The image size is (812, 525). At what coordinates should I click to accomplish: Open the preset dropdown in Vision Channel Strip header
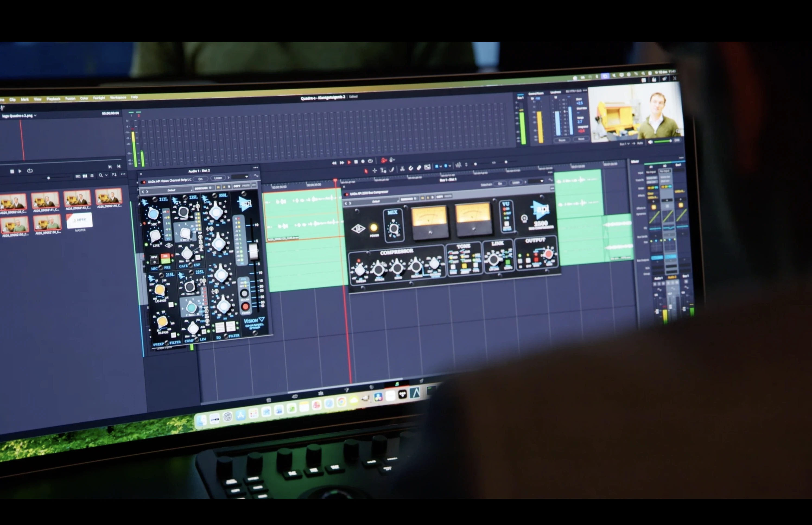240,177
